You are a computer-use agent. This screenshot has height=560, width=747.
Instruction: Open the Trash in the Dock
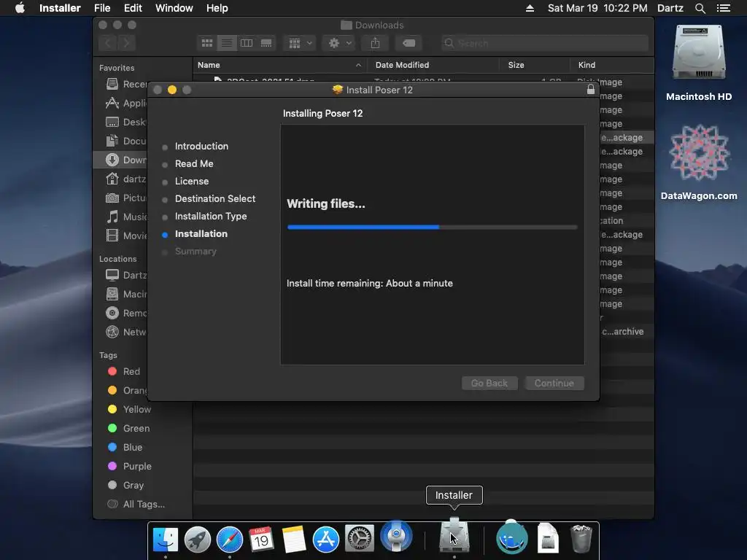581,539
